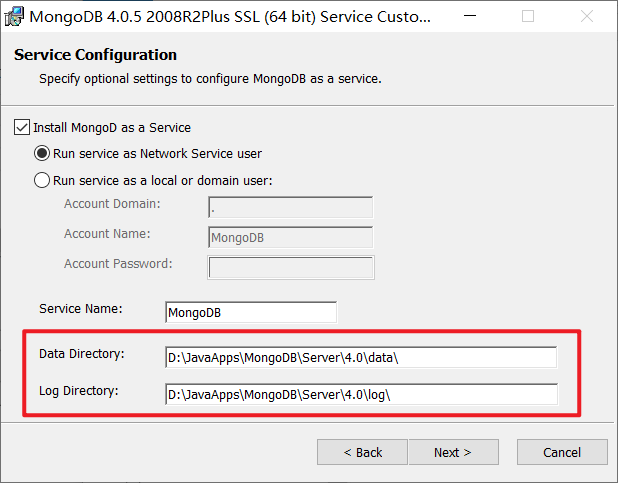Click the MongoDB installer icon in title bar
Screen dimensions: 618x483
tap(14, 17)
